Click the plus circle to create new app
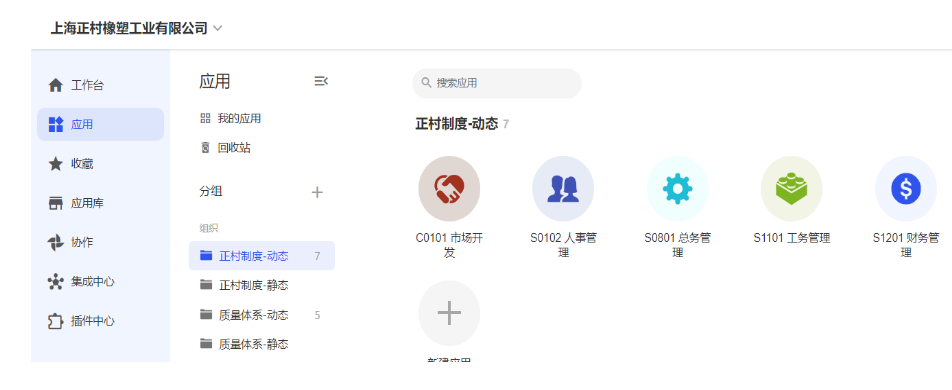952x390 pixels. [x=449, y=312]
